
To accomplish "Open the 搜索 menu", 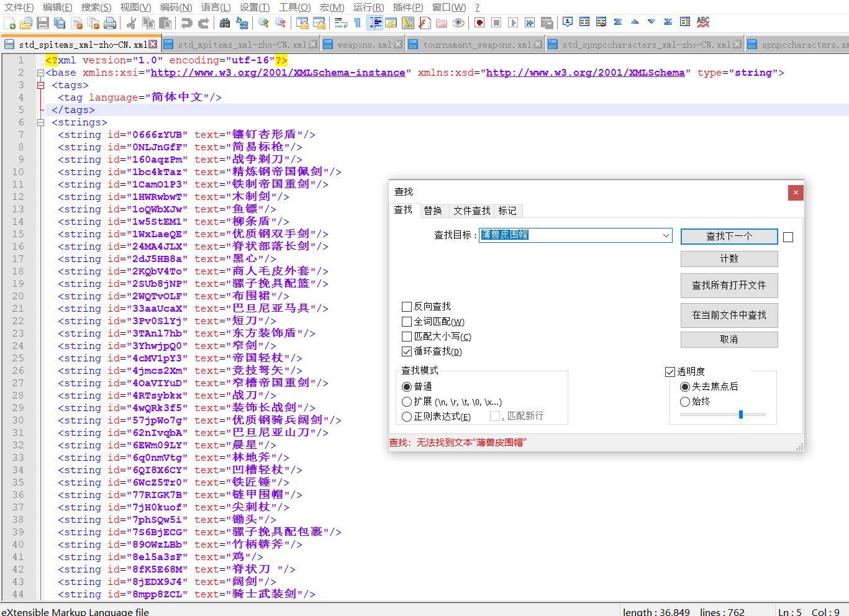I will tap(96, 7).
